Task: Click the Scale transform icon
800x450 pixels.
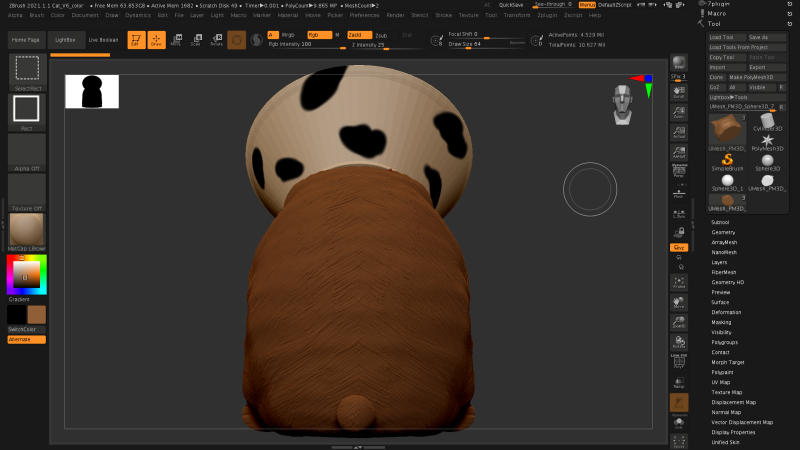Action: (195, 40)
